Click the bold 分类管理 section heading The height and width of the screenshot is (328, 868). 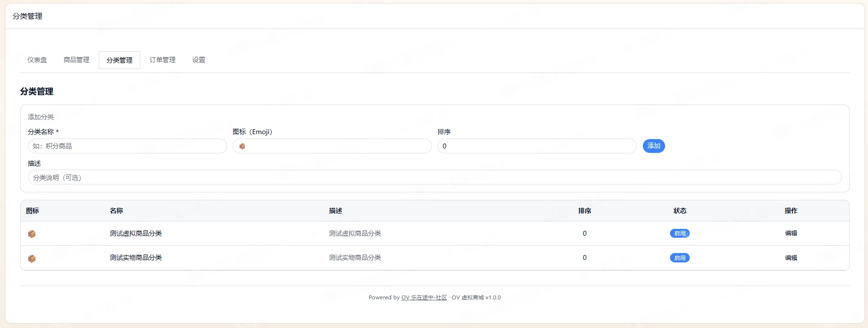click(x=37, y=91)
